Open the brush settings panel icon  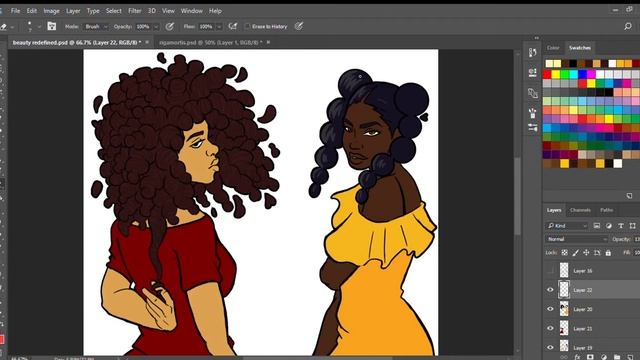[52, 27]
